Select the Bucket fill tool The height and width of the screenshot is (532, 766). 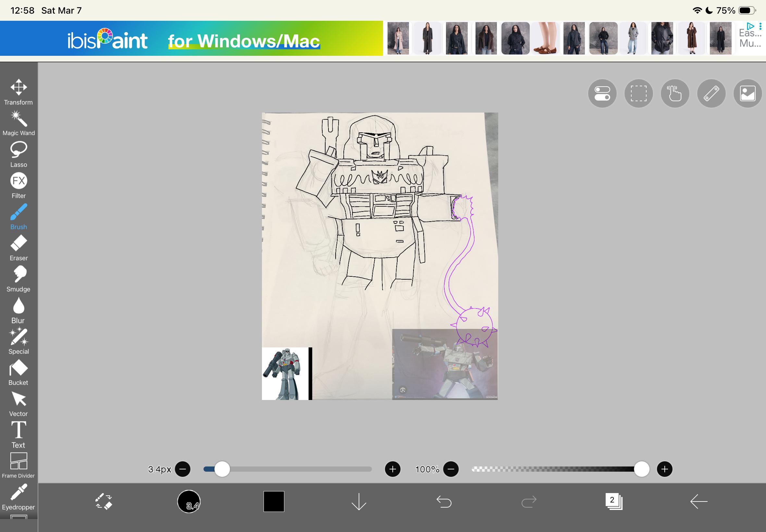19,373
